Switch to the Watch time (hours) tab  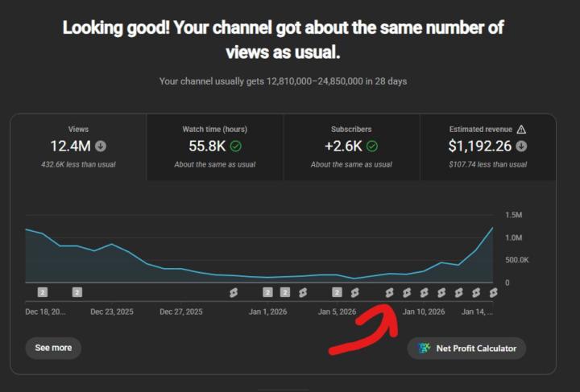(x=215, y=147)
